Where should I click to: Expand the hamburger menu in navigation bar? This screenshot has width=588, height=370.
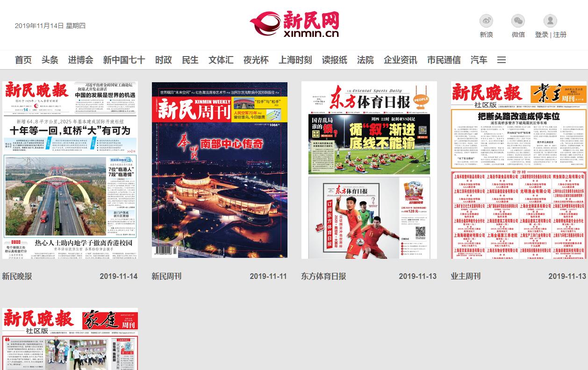coord(502,60)
